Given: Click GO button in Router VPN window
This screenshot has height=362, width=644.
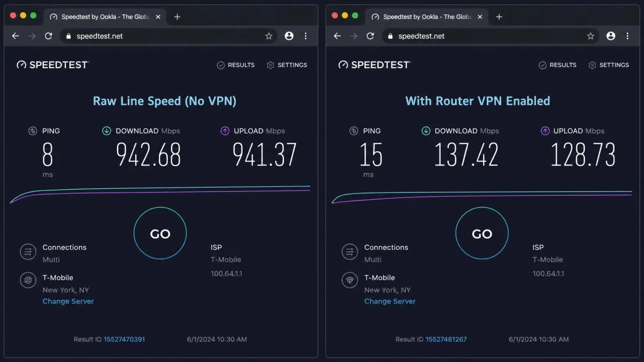Looking at the screenshot, I should (482, 233).
